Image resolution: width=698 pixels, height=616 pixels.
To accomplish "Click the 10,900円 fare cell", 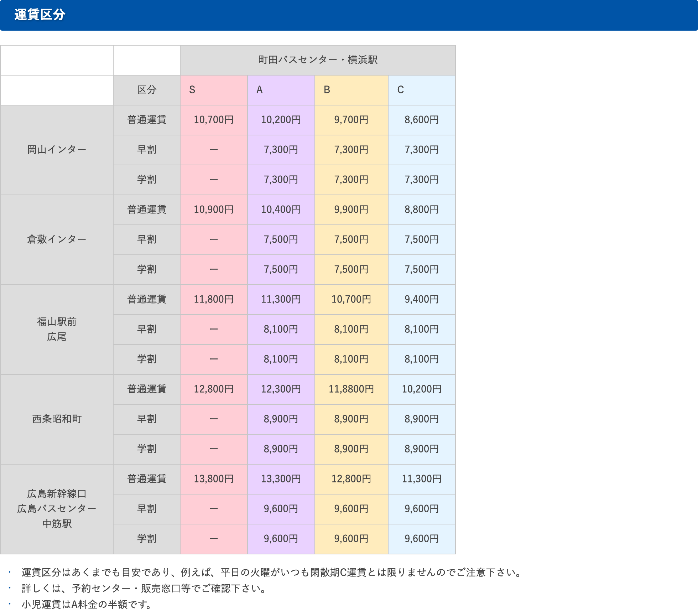I will click(x=214, y=209).
